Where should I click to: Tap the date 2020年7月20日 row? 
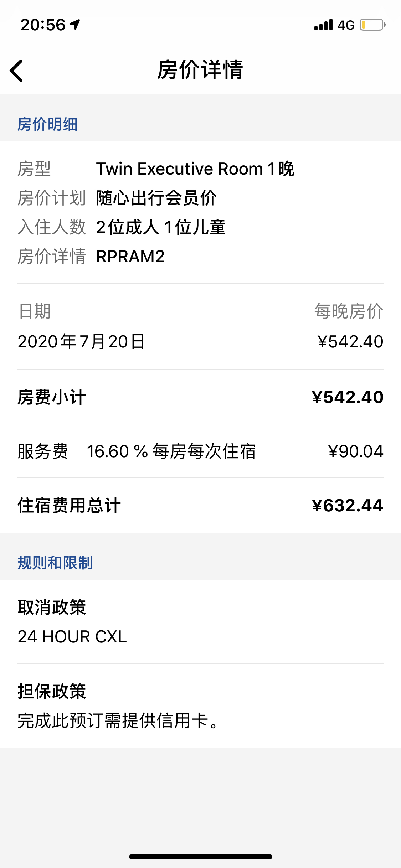200,341
